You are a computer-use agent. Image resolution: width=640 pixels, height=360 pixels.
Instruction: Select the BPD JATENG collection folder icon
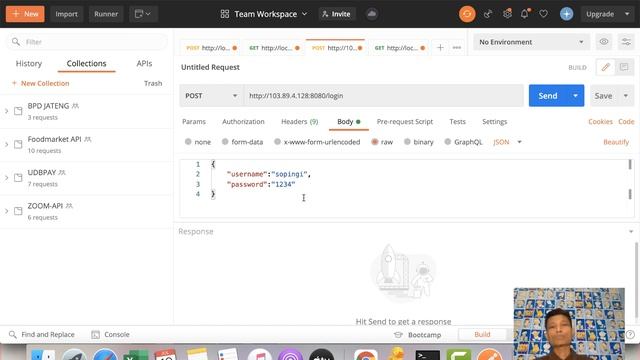click(x=18, y=111)
